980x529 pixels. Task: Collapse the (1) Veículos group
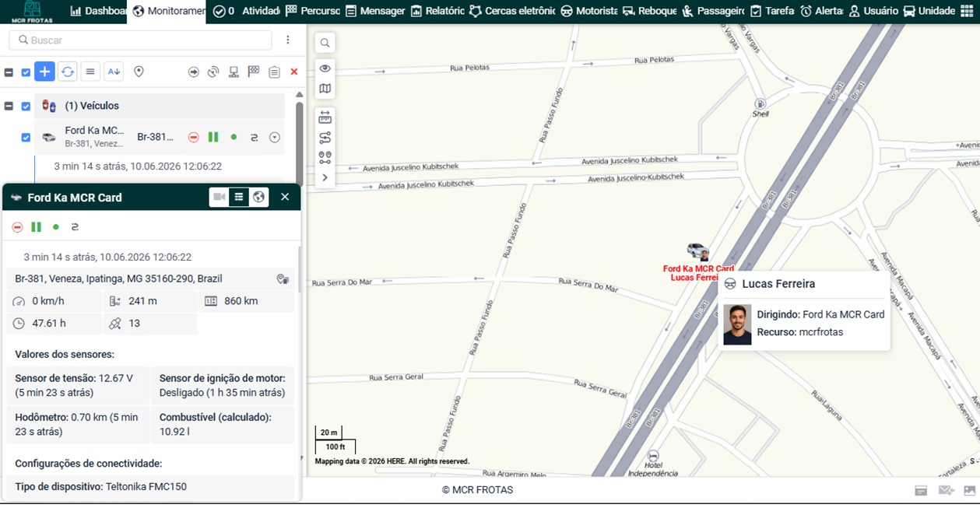pyautogui.click(x=9, y=106)
